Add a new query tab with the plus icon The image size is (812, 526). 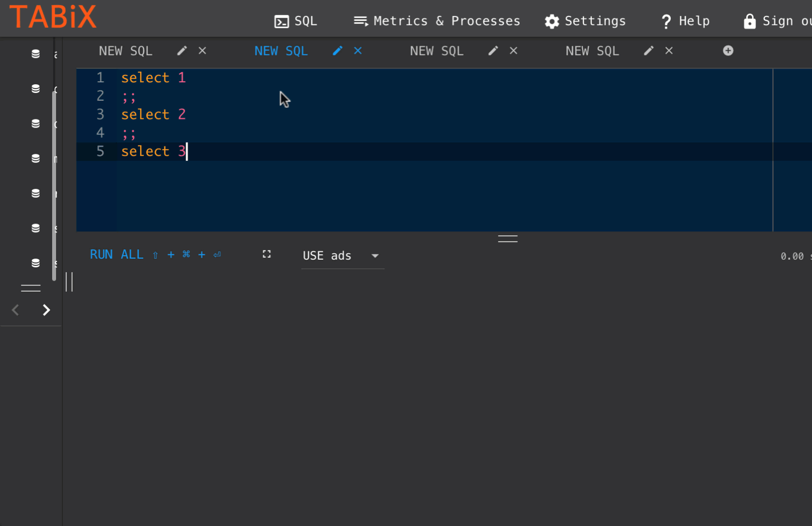[x=728, y=50]
